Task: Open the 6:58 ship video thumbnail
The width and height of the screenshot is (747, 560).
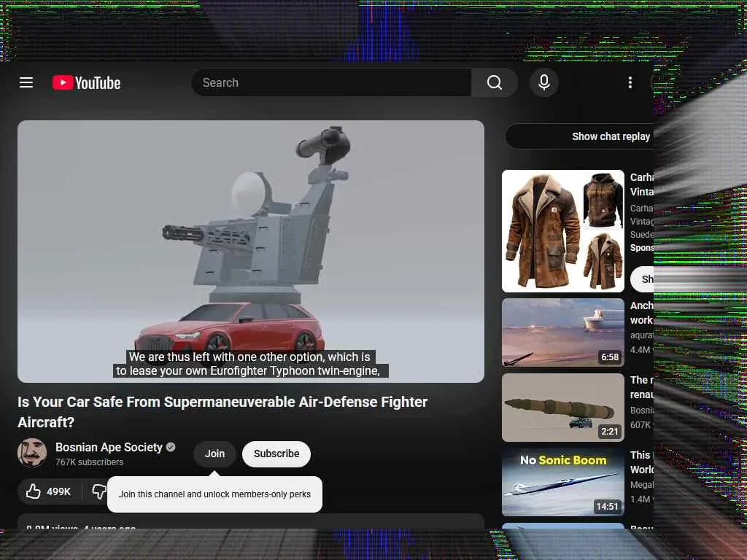Action: (563, 332)
